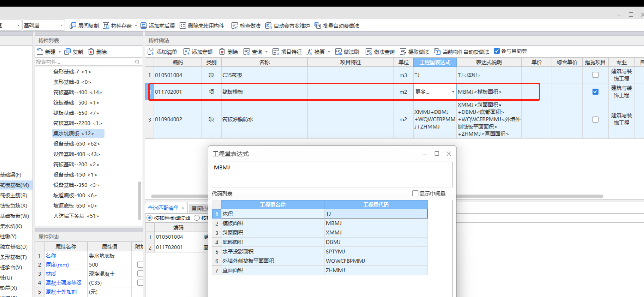Image resolution: width=644 pixels, height=297 pixels.
Task: Open 查询 tool in 构件做法
Action: 253,52
